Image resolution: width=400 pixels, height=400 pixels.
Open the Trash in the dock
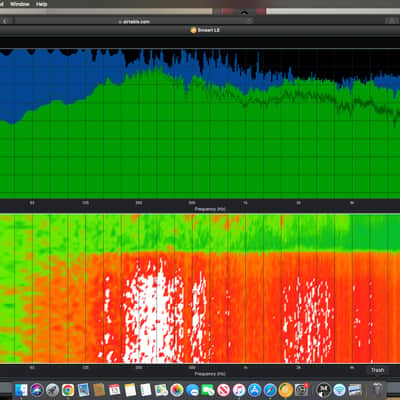point(377,389)
